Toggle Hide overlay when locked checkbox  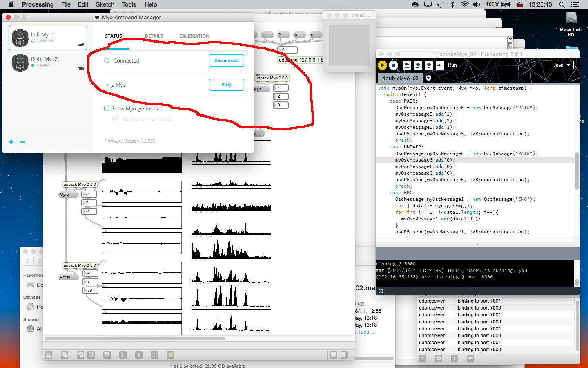(115, 119)
